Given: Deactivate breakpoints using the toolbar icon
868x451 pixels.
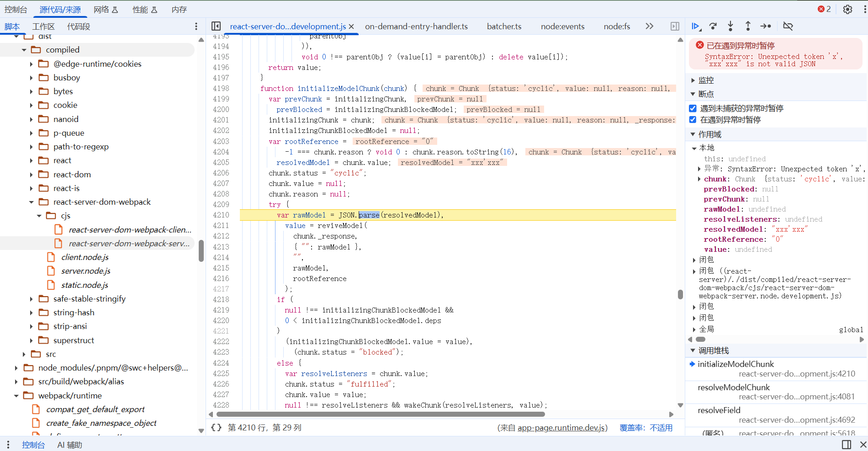Looking at the screenshot, I should click(788, 27).
